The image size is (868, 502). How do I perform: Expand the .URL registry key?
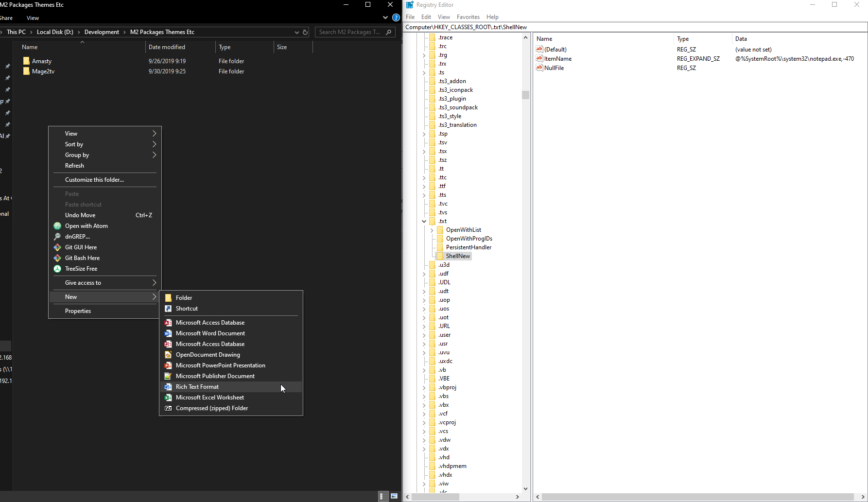[x=424, y=326]
